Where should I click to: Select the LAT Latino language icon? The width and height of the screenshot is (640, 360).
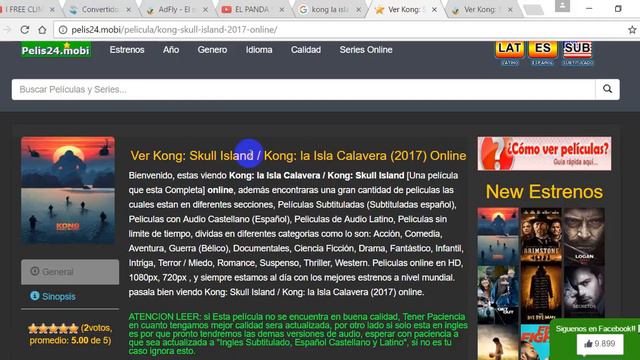[510, 53]
